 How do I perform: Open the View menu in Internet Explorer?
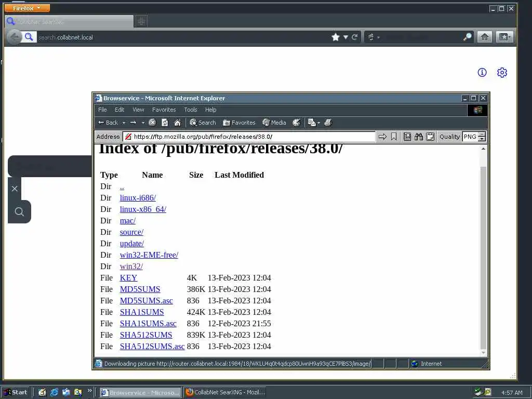click(x=138, y=110)
